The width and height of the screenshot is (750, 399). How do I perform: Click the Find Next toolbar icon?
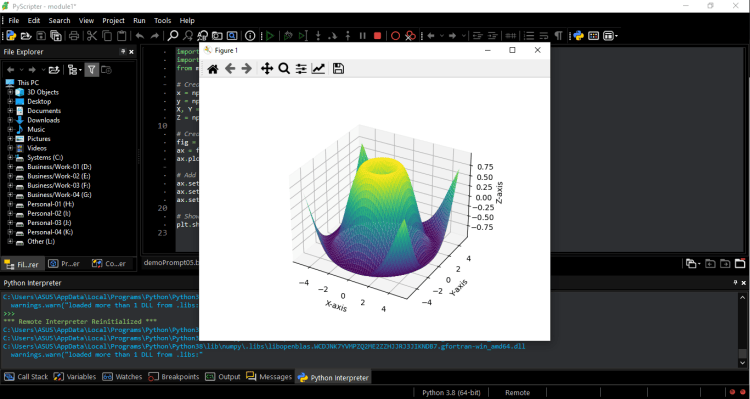(x=188, y=35)
